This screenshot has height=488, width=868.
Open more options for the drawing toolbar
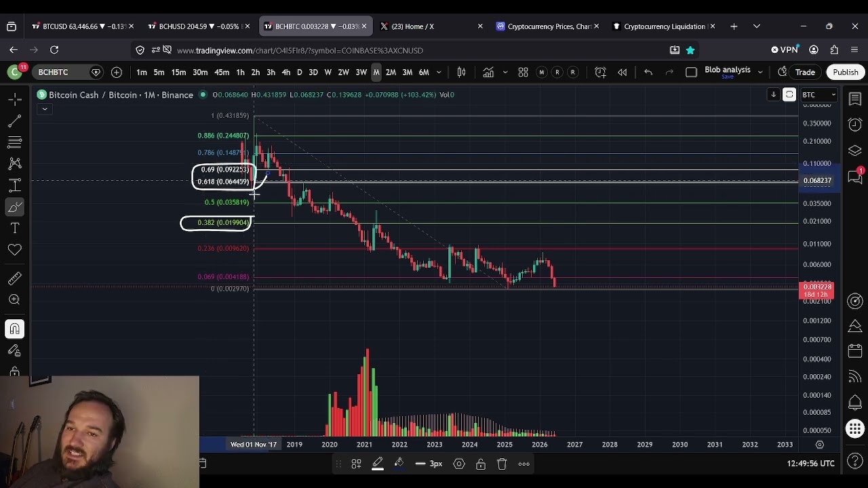(x=524, y=464)
